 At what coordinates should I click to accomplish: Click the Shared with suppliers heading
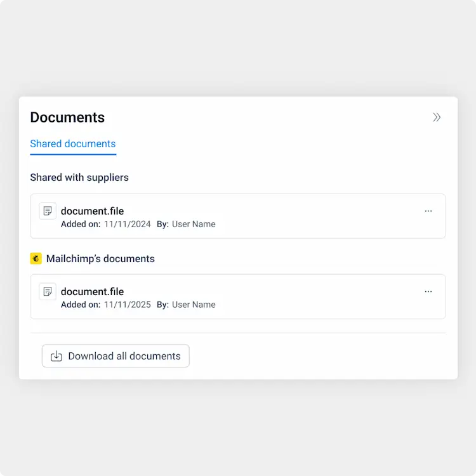[x=79, y=177]
